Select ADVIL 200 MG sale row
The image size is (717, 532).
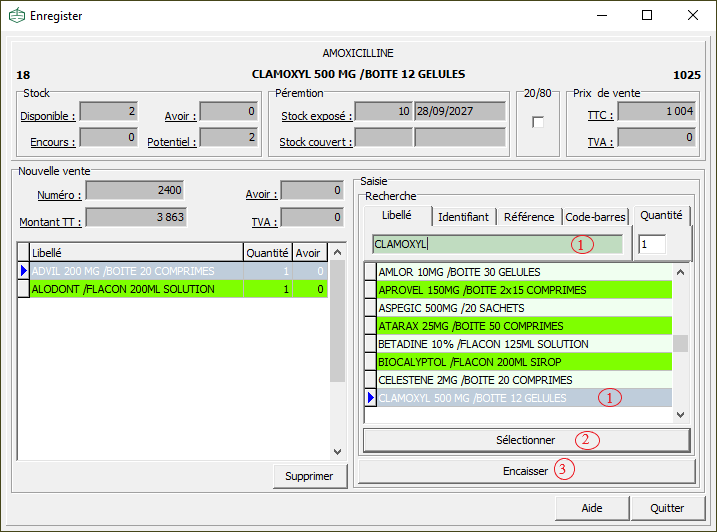pyautogui.click(x=179, y=271)
